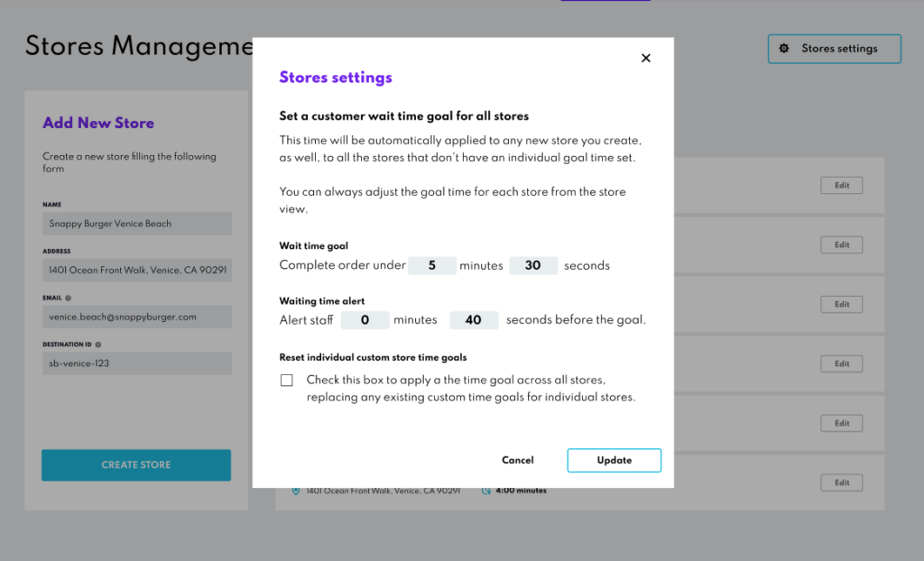Click the EMAIL input with venice.beach address

pos(137,317)
